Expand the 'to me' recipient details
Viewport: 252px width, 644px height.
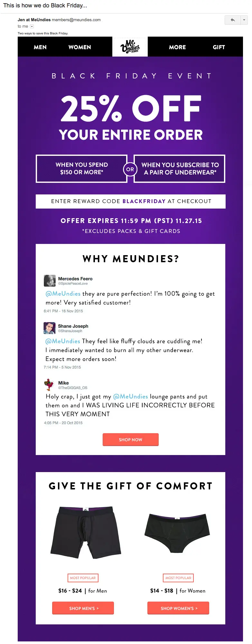point(32,26)
